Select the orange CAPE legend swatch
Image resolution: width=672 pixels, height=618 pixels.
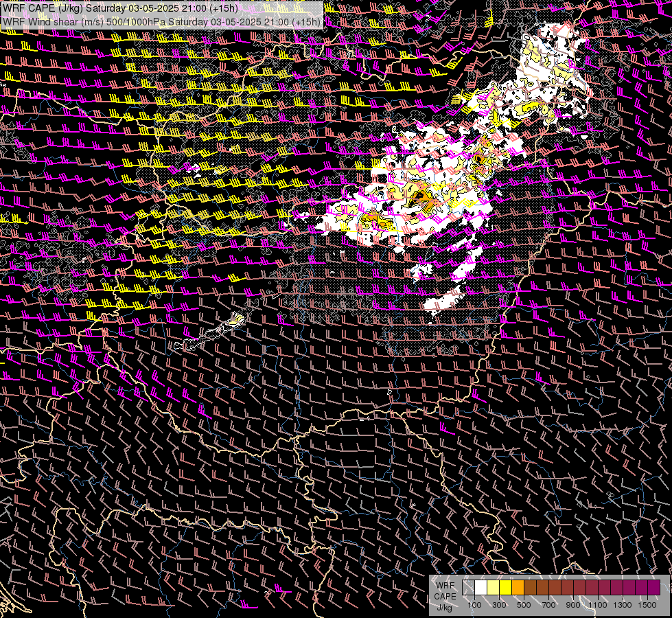[x=518, y=588]
